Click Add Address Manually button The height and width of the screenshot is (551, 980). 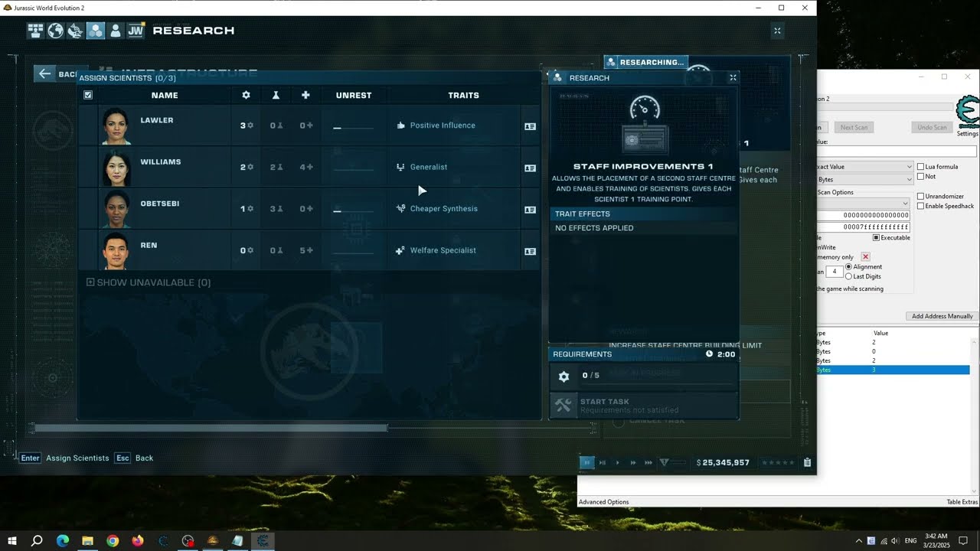942,316
